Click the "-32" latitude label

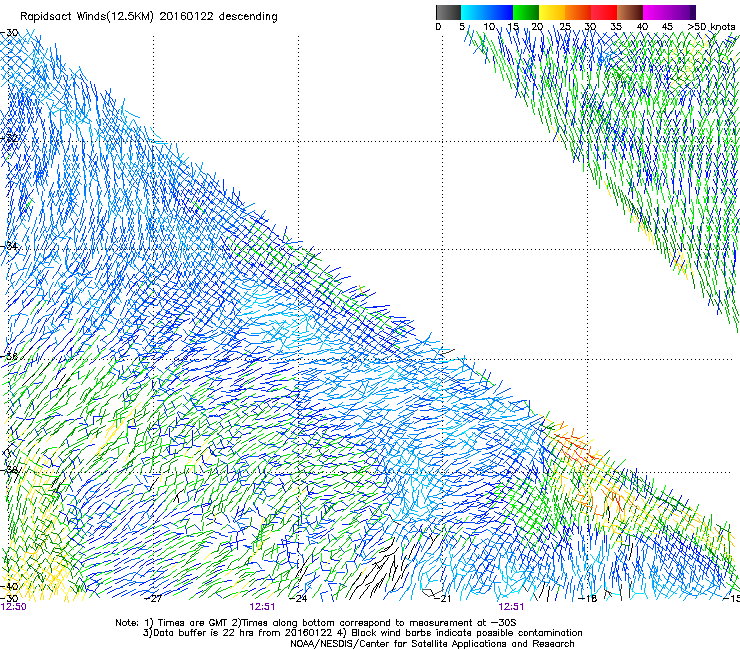9,139
